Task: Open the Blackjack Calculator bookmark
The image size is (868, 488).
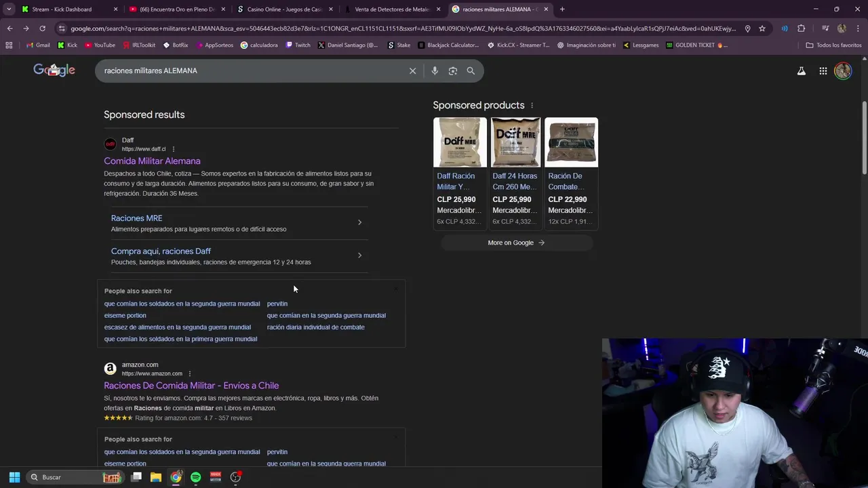Action: [x=448, y=45]
